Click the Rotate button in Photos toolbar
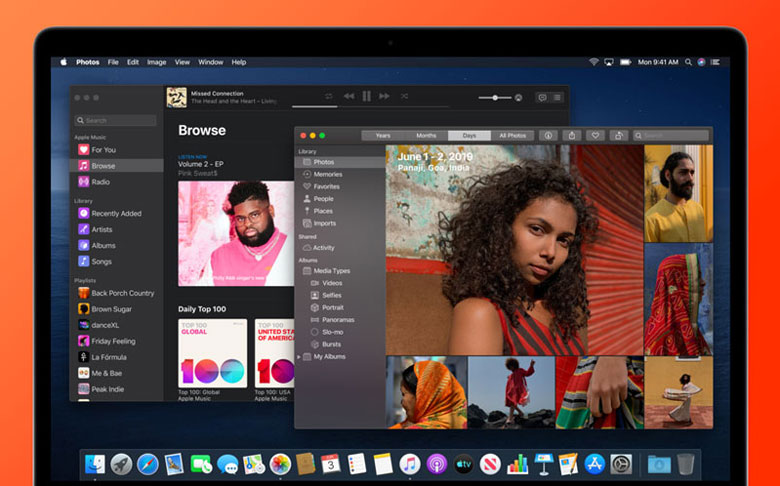780x486 pixels. coord(618,135)
